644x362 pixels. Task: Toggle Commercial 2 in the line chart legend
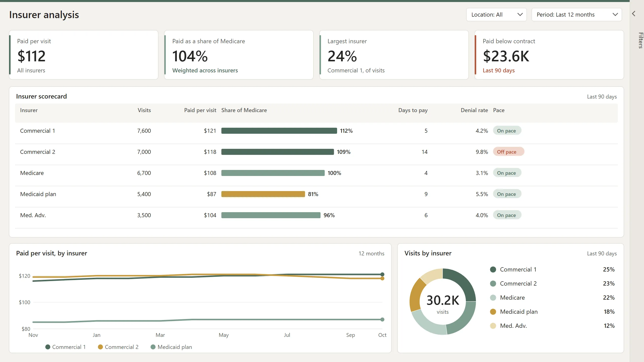click(x=118, y=347)
